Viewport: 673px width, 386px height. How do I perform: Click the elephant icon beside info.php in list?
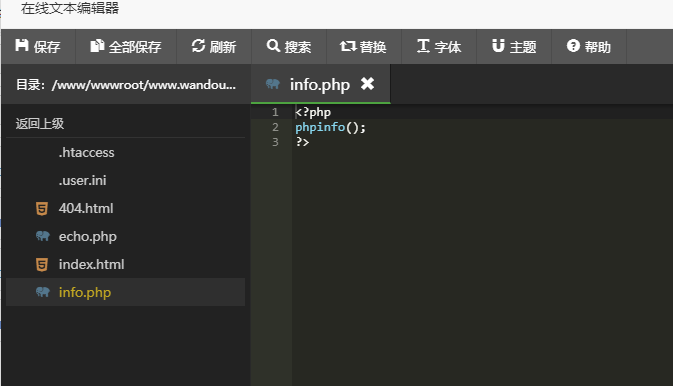42,292
